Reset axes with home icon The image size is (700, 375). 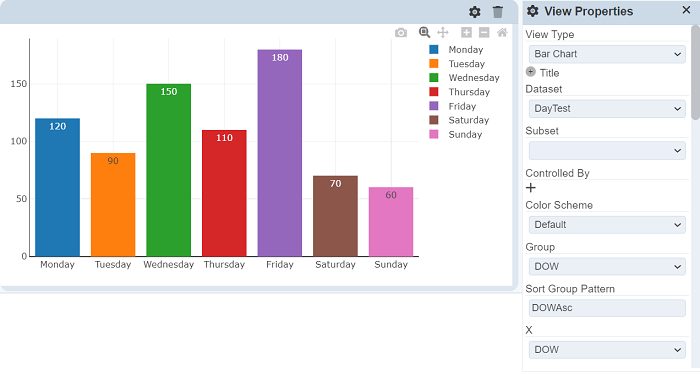[502, 32]
